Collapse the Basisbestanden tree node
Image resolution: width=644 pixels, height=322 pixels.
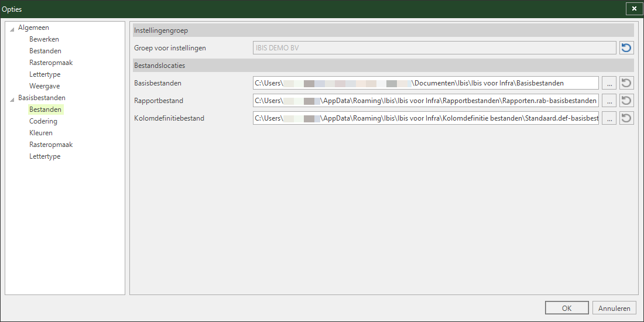click(12, 98)
